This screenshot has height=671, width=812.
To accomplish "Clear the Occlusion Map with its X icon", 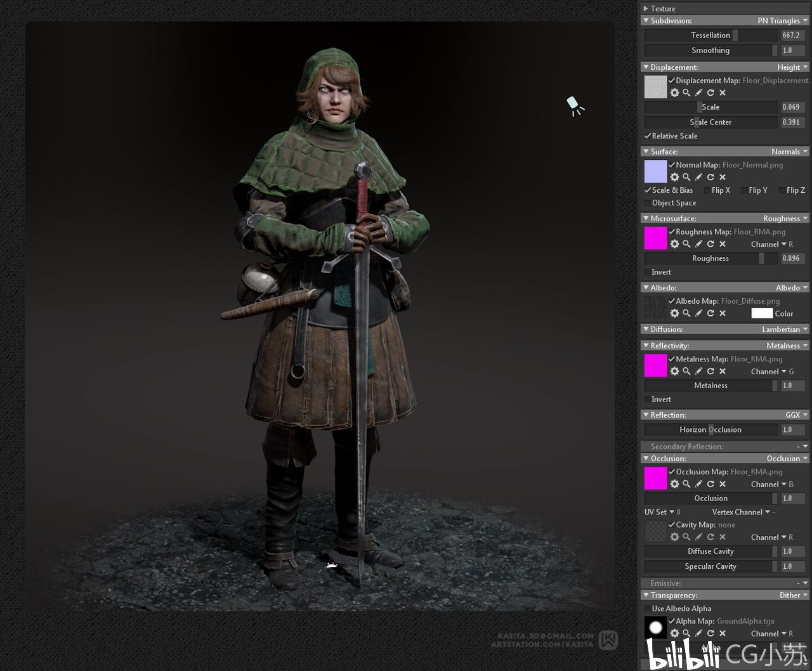I will click(x=723, y=484).
